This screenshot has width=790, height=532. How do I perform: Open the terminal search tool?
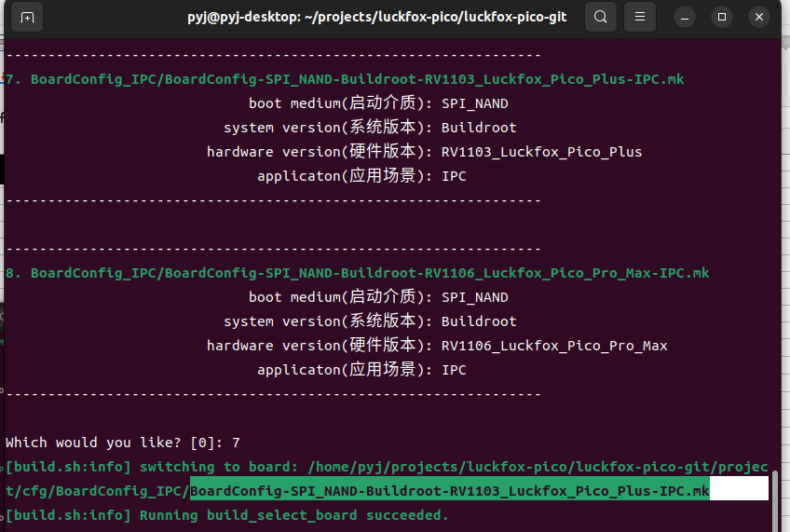(x=601, y=17)
